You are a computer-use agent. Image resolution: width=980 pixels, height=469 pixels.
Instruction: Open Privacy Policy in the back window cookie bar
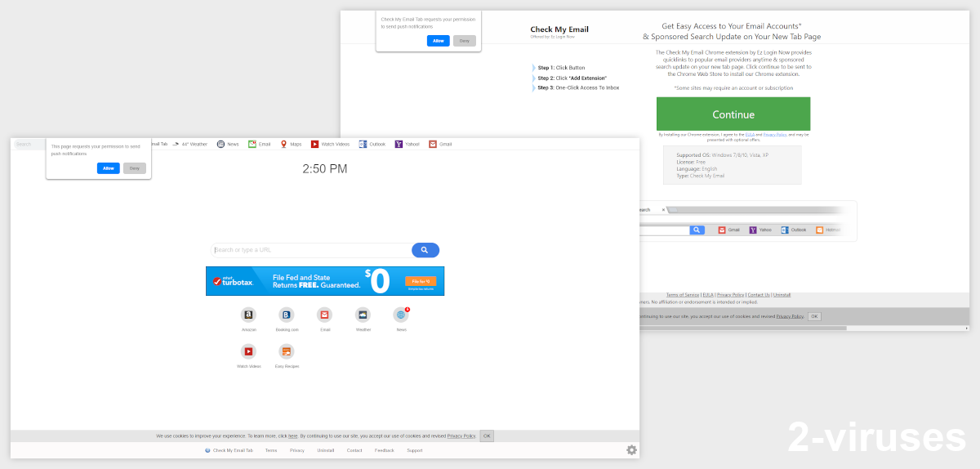(790, 316)
